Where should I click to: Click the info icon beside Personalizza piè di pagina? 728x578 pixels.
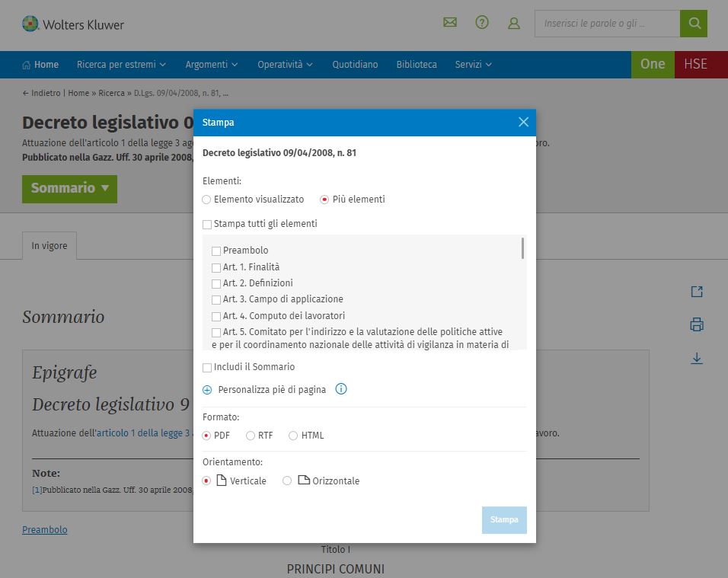341,389
